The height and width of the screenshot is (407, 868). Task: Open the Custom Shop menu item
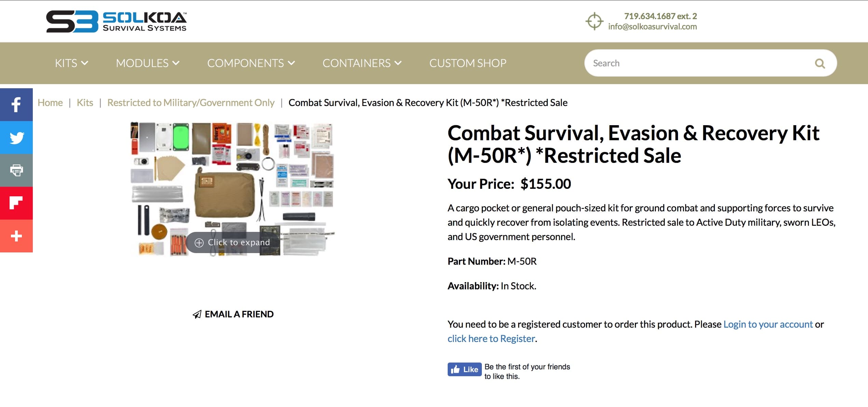[x=468, y=63]
